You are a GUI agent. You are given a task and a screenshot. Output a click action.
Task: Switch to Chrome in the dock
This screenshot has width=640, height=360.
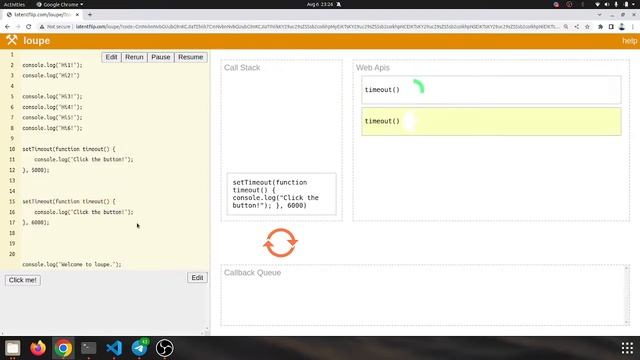click(x=63, y=348)
